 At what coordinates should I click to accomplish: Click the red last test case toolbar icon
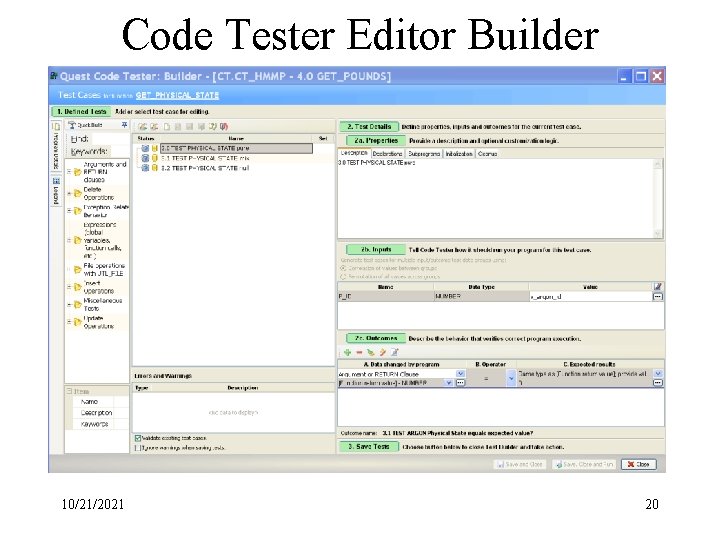224,126
